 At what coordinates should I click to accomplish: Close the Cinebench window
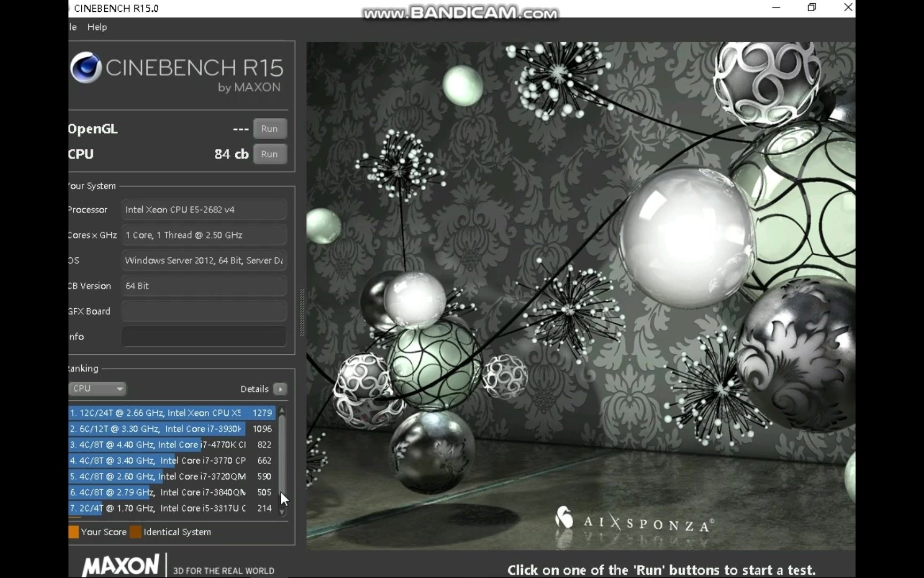(848, 7)
